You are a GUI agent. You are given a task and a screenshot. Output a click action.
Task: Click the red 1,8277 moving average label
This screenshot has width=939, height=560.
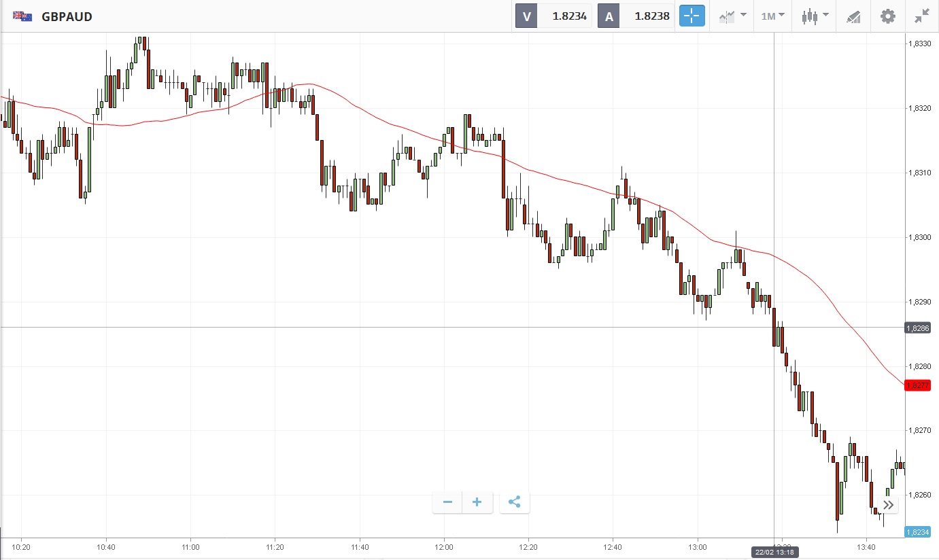click(917, 385)
